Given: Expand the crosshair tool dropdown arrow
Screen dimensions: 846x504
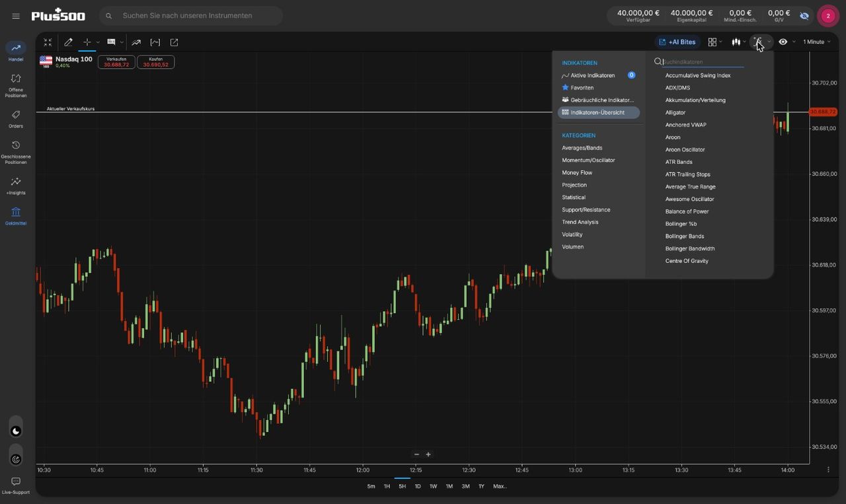Looking at the screenshot, I should pyautogui.click(x=98, y=42).
